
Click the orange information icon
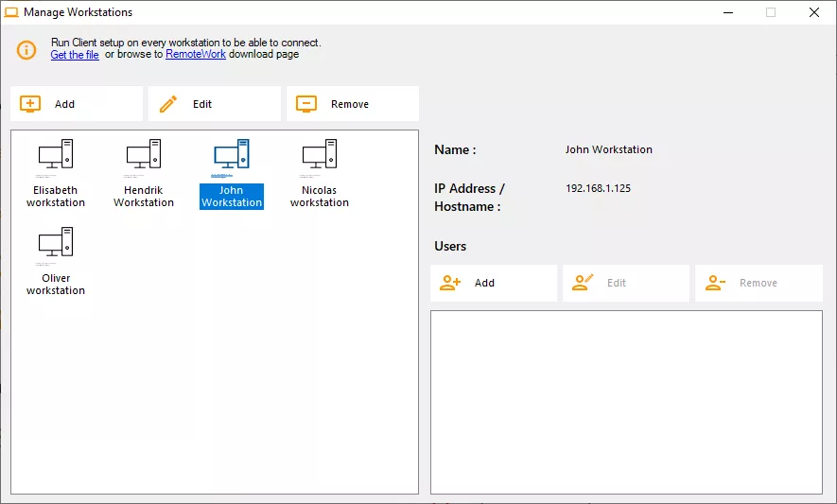point(26,49)
